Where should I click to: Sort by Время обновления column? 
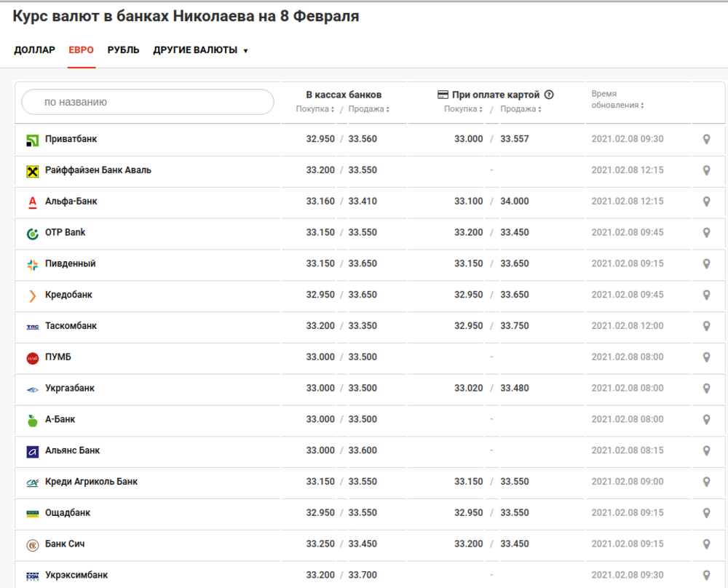coord(617,99)
